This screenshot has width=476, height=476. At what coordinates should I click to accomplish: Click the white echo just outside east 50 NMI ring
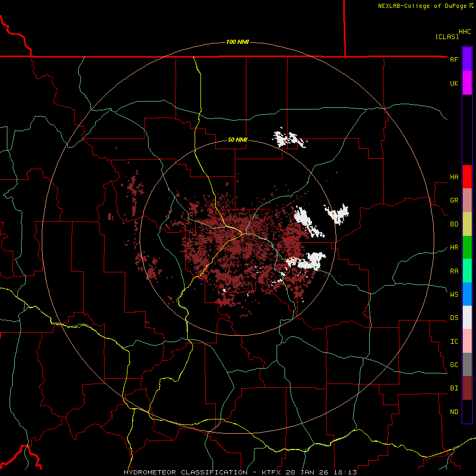[337, 214]
